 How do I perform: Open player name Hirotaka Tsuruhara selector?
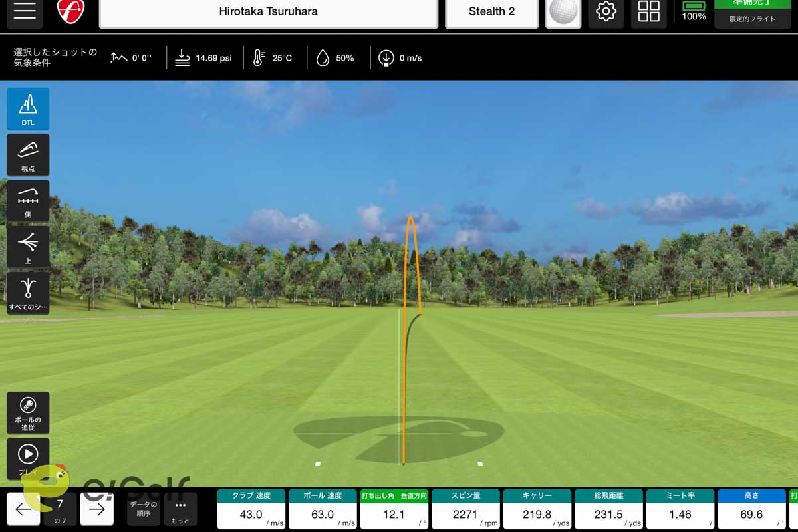pyautogui.click(x=268, y=13)
